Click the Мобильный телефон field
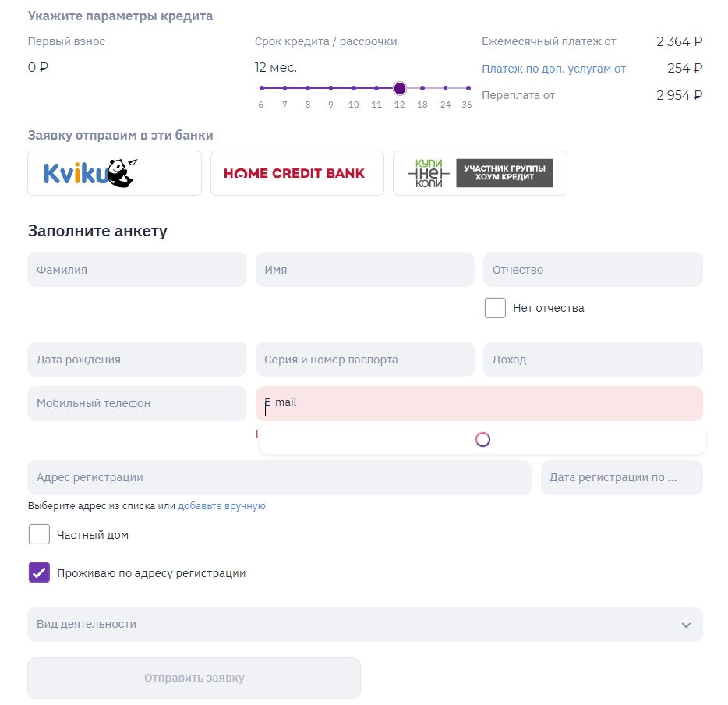The image size is (728, 705). tap(136, 403)
